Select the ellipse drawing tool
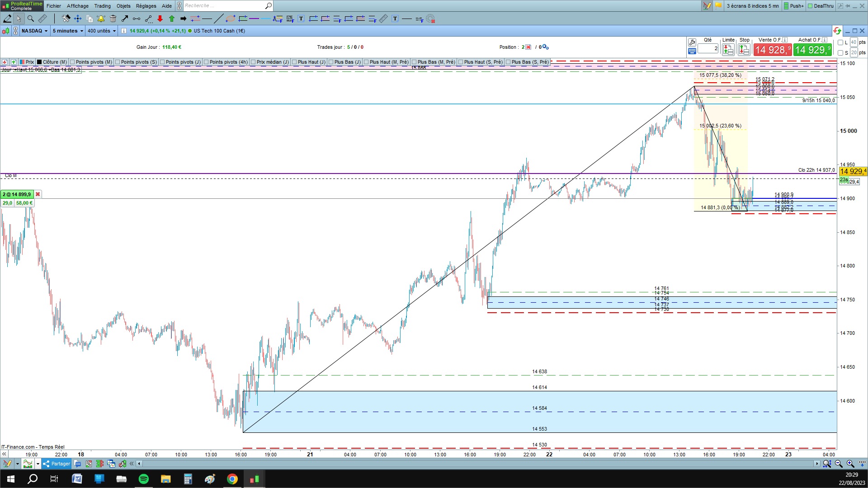 [x=231, y=19]
